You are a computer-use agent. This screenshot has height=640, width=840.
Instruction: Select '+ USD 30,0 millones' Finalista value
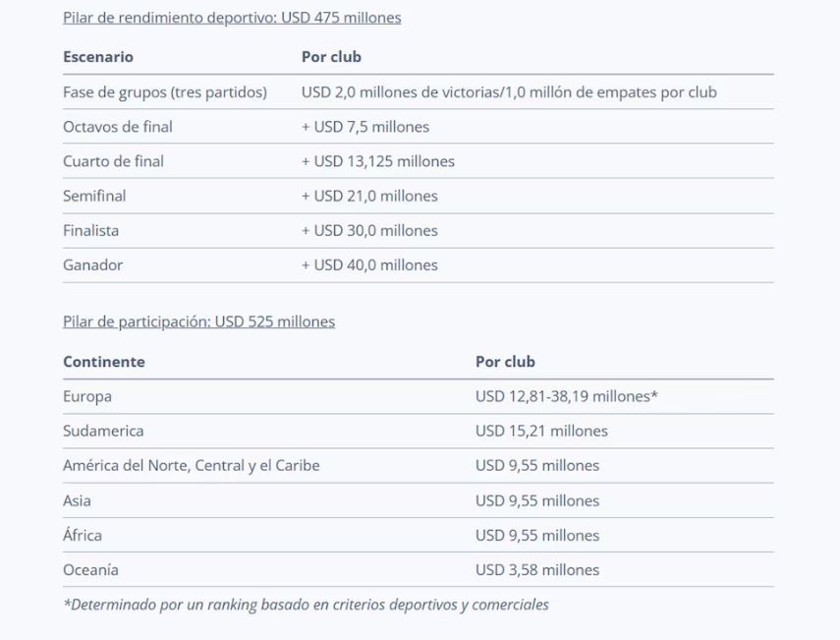coord(369,230)
